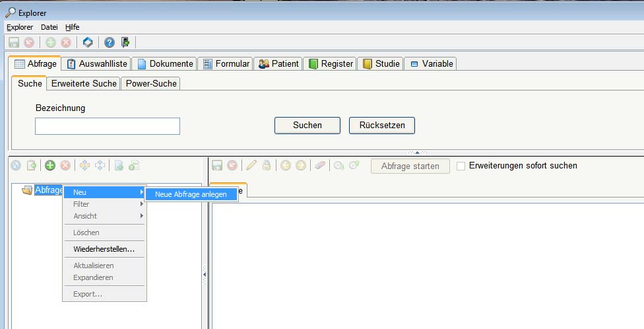
Task: Select 'Neue Abfrage anlegen' from submenu
Action: 191,194
